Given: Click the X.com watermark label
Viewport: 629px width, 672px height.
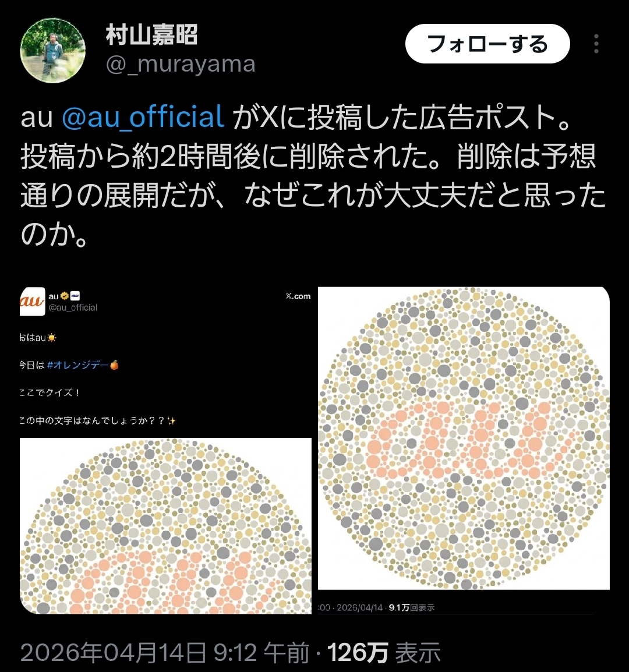Looking at the screenshot, I should pos(298,296).
